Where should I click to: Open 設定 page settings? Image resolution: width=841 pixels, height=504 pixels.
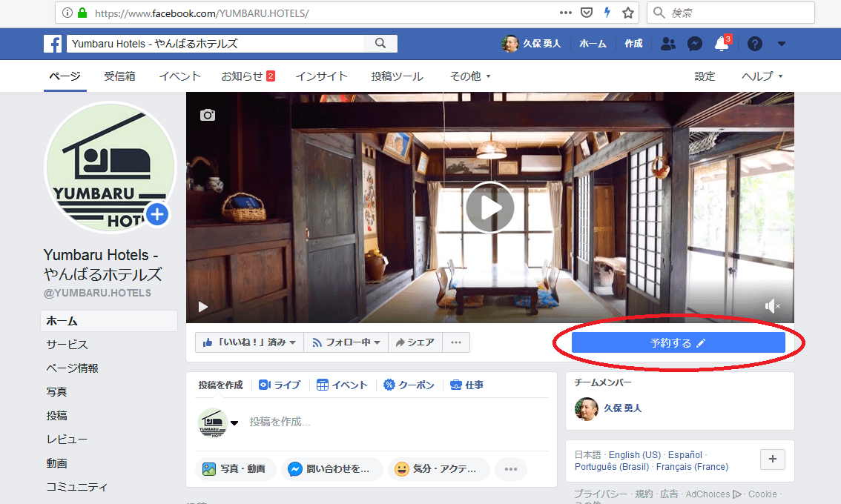click(x=705, y=76)
